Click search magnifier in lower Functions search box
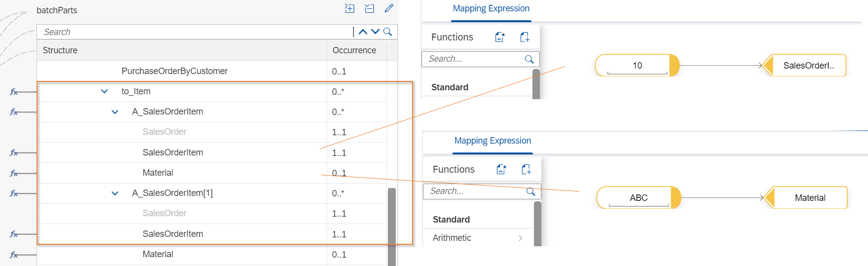868x266 pixels. pyautogui.click(x=530, y=191)
